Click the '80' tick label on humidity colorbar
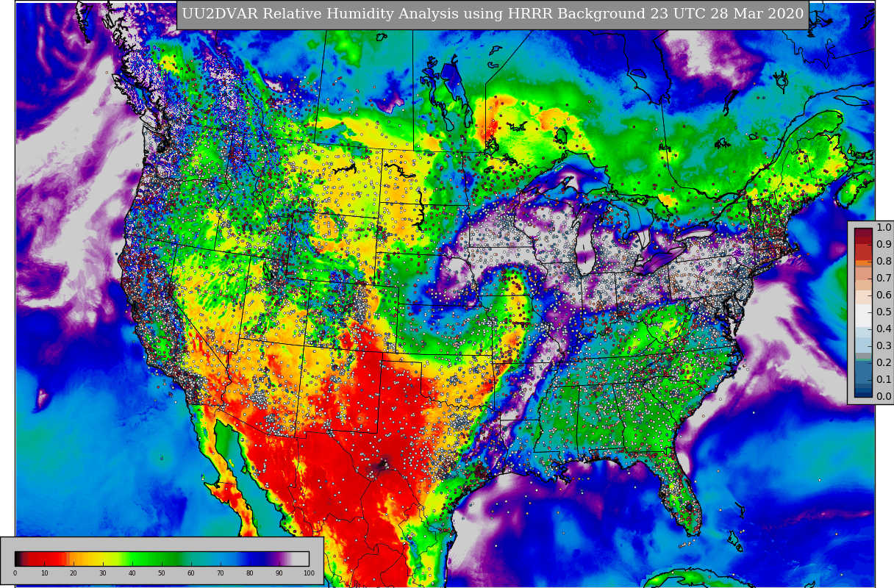This screenshot has width=894, height=588. click(x=250, y=573)
